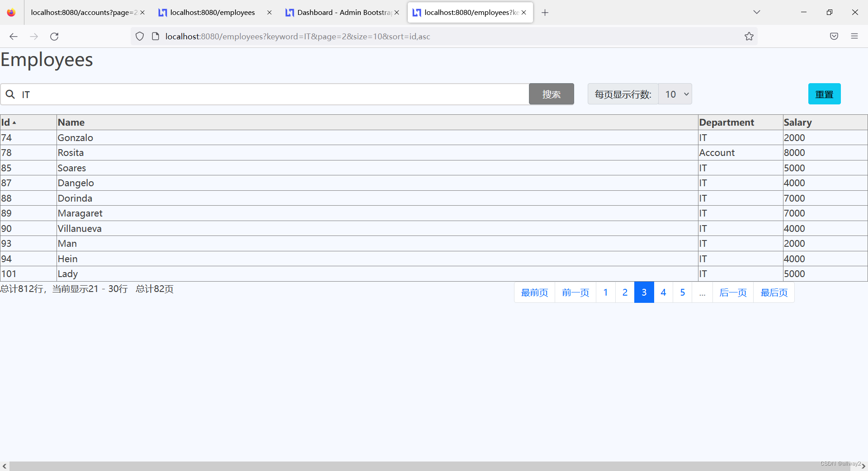Open a new tab with plus
The width and height of the screenshot is (868, 471).
[545, 13]
